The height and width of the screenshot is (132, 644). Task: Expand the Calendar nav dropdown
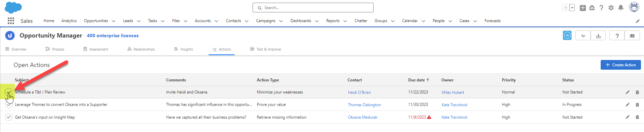[x=423, y=21]
